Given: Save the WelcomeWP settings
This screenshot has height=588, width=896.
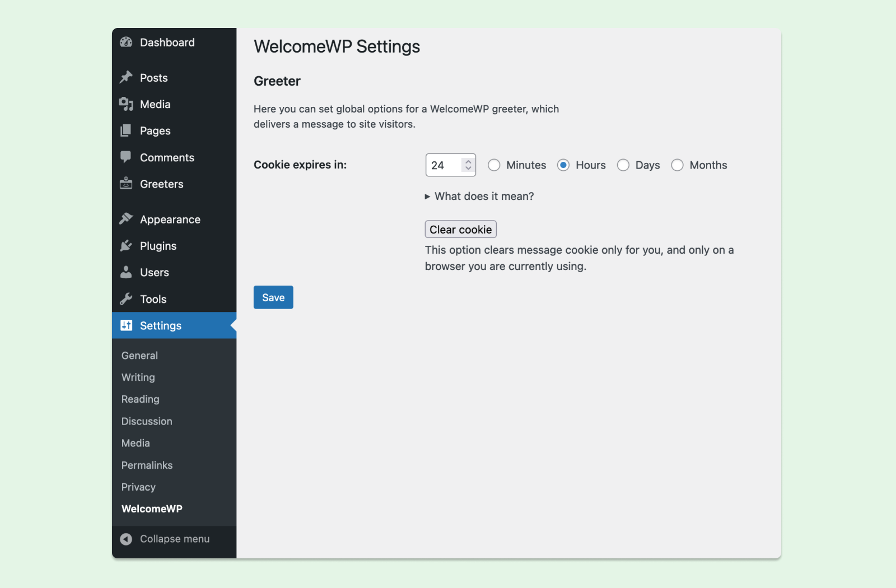Looking at the screenshot, I should pyautogui.click(x=273, y=297).
